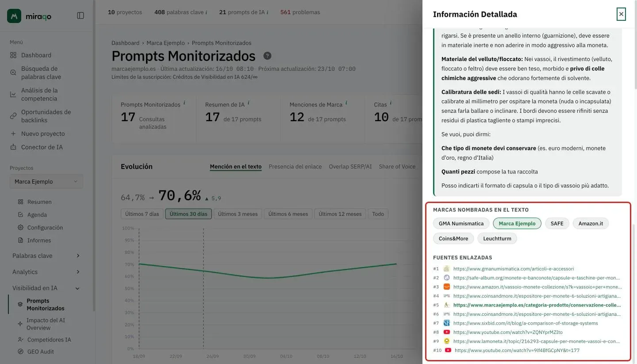
Task: Click the help question mark beside Prompts Monitorizados
Action: (x=267, y=56)
